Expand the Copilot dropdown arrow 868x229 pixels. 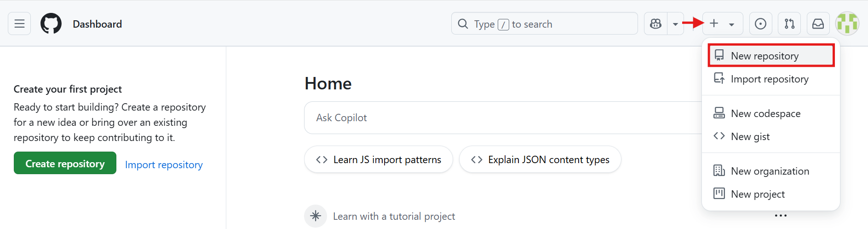click(x=675, y=24)
